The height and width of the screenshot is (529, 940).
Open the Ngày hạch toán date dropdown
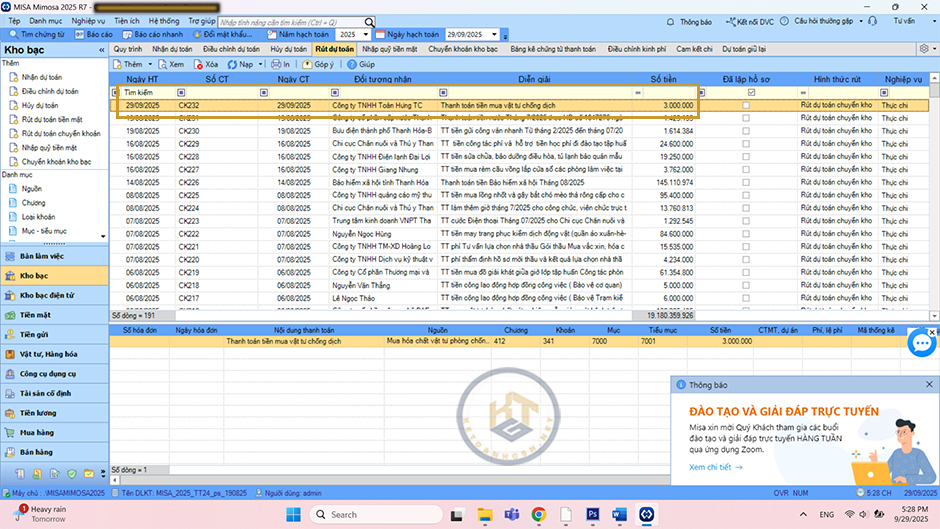[496, 34]
